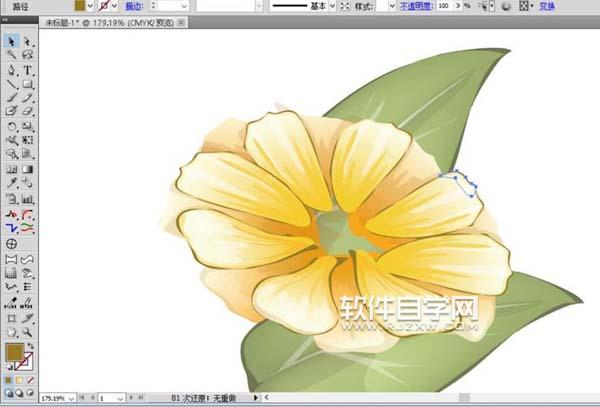
Task: Select the black arrow Selection tool
Action: point(11,42)
